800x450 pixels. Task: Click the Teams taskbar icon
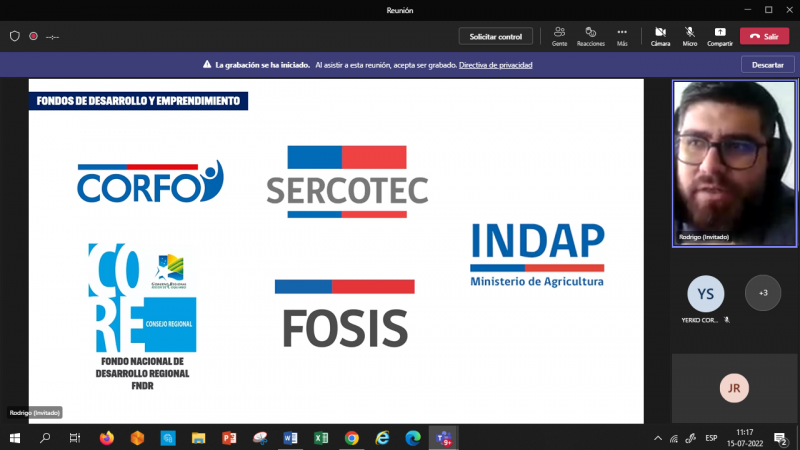tap(443, 438)
